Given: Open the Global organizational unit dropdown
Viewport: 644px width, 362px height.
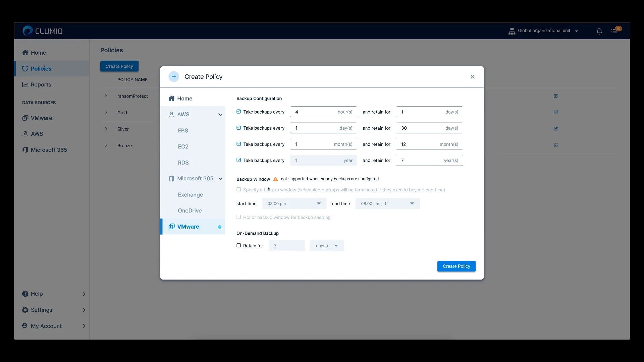Looking at the screenshot, I should click(x=543, y=31).
